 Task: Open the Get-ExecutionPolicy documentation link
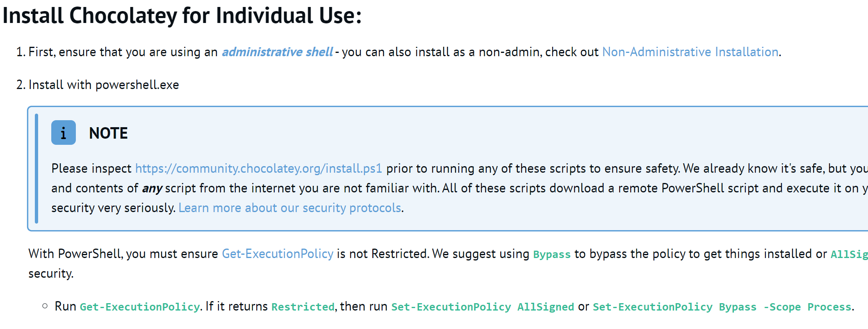click(278, 254)
